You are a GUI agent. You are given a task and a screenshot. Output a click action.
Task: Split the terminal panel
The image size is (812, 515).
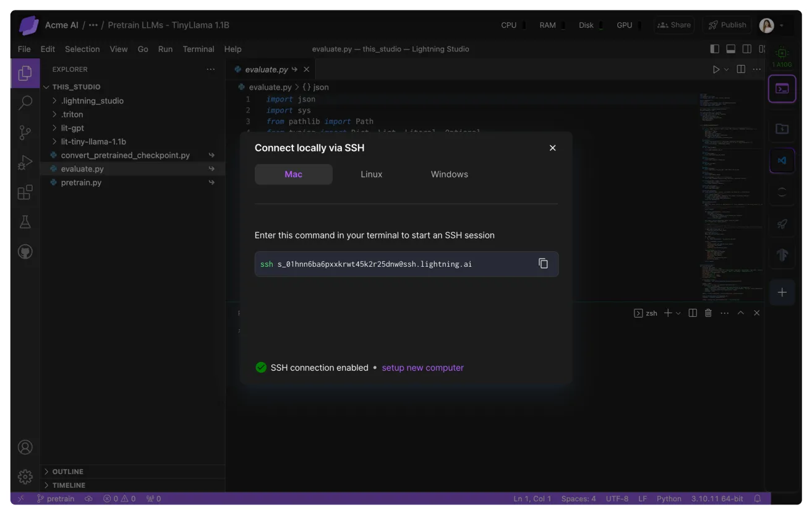click(x=693, y=313)
